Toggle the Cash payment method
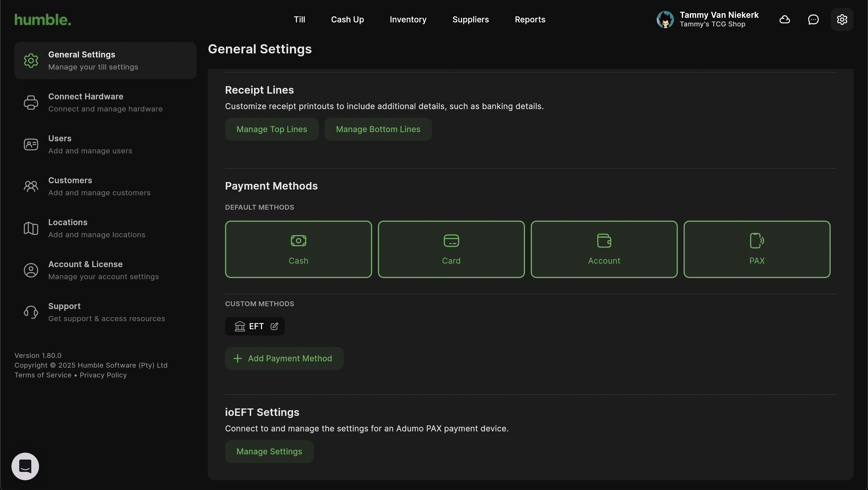Screen dimensions: 868x490 click(298, 249)
